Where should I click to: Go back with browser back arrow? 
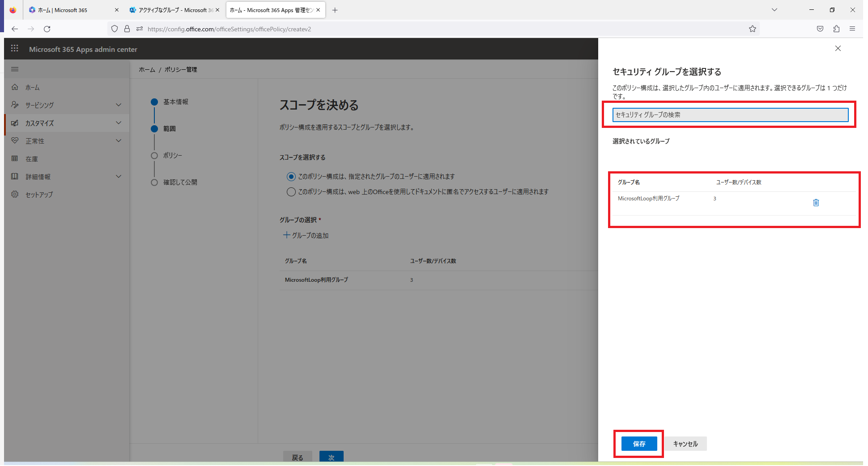(x=15, y=29)
